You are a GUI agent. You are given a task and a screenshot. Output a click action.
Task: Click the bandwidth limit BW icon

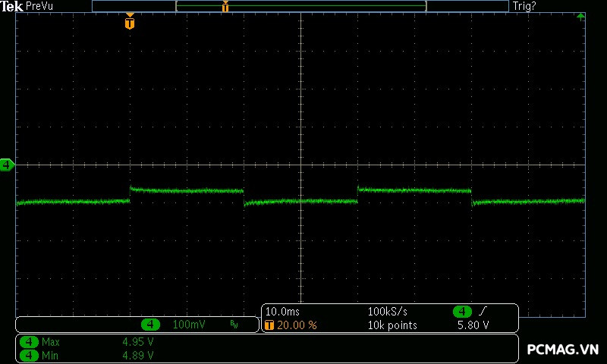click(234, 325)
